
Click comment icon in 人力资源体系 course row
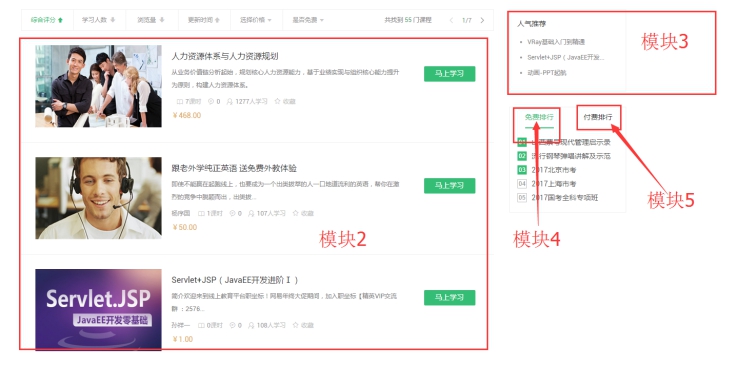coord(211,102)
